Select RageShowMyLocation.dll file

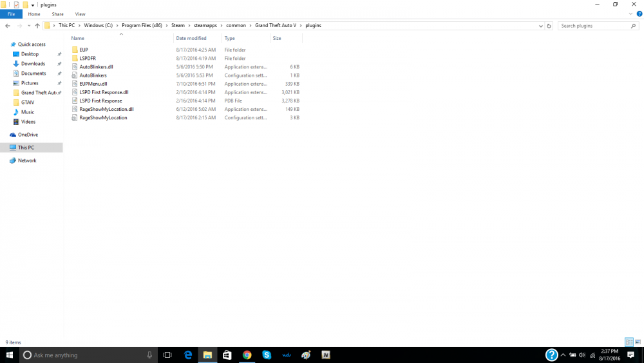click(x=106, y=110)
